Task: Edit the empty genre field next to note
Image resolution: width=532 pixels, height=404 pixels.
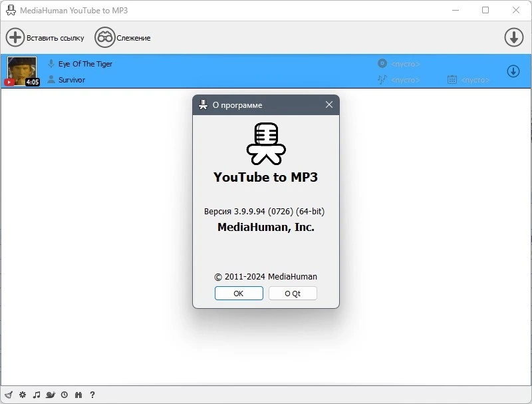Action: pos(406,80)
